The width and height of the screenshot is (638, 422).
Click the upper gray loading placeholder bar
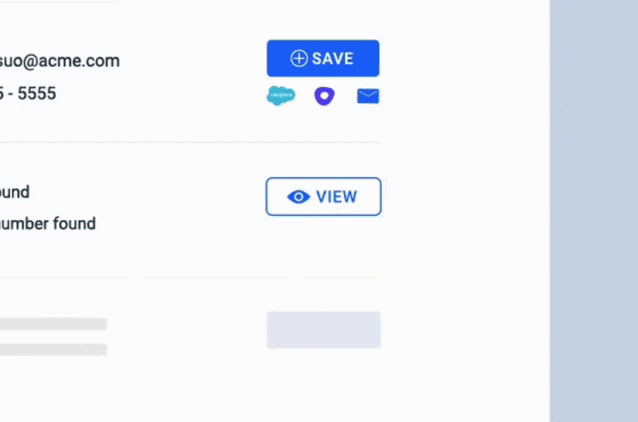pyautogui.click(x=53, y=324)
